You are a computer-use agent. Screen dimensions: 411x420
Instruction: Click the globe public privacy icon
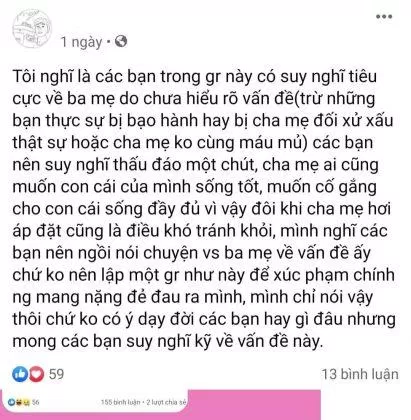pyautogui.click(x=121, y=42)
